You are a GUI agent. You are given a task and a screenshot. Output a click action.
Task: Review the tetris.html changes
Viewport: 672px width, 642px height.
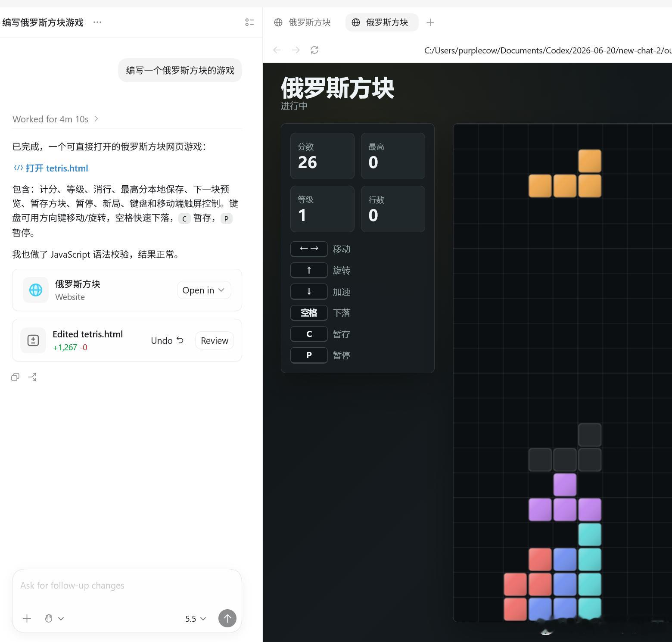215,340
